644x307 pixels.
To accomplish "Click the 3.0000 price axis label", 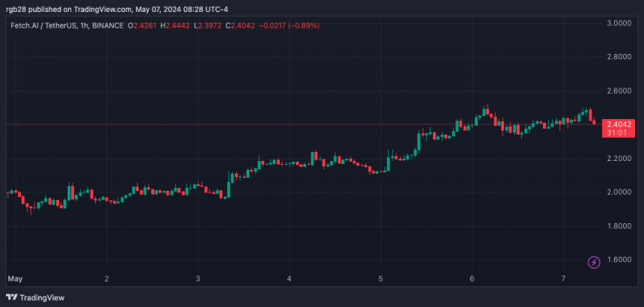I will (x=618, y=23).
